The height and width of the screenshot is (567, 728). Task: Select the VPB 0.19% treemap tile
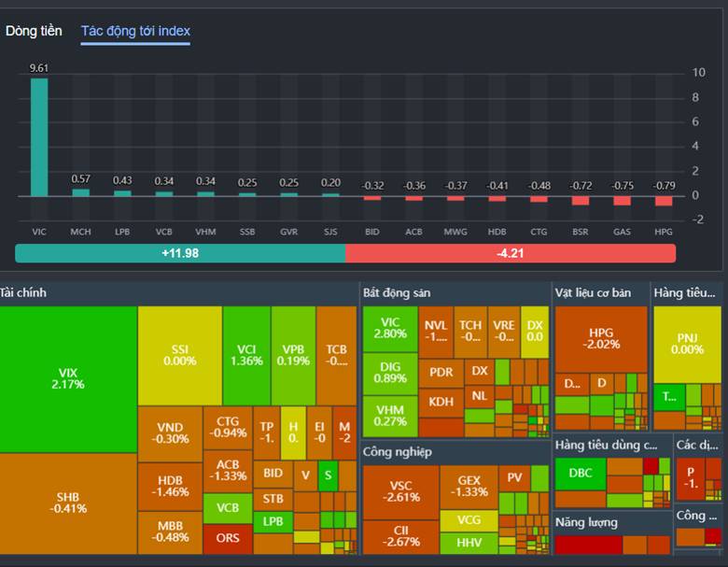293,355
